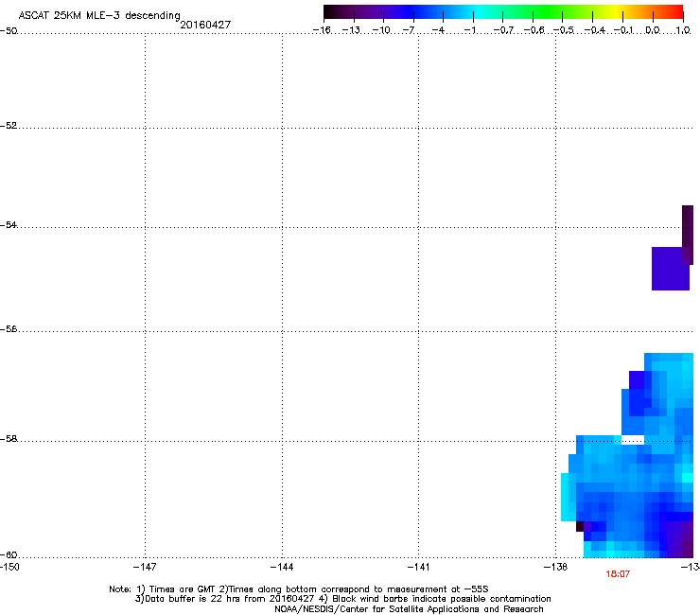Screen dimensions: 700x615
Task: Click the longitude label '-138'
Action: coord(556,567)
